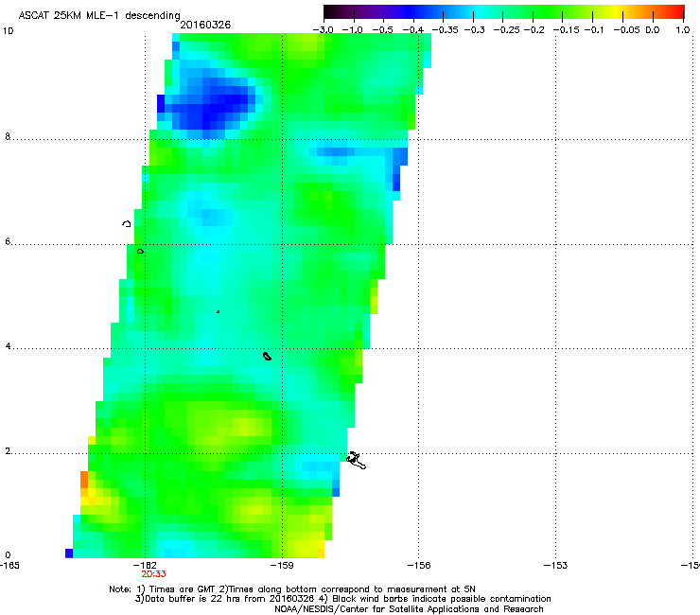The height and width of the screenshot is (615, 700).
Task: Click longitude axis label -162
Action: (x=146, y=566)
